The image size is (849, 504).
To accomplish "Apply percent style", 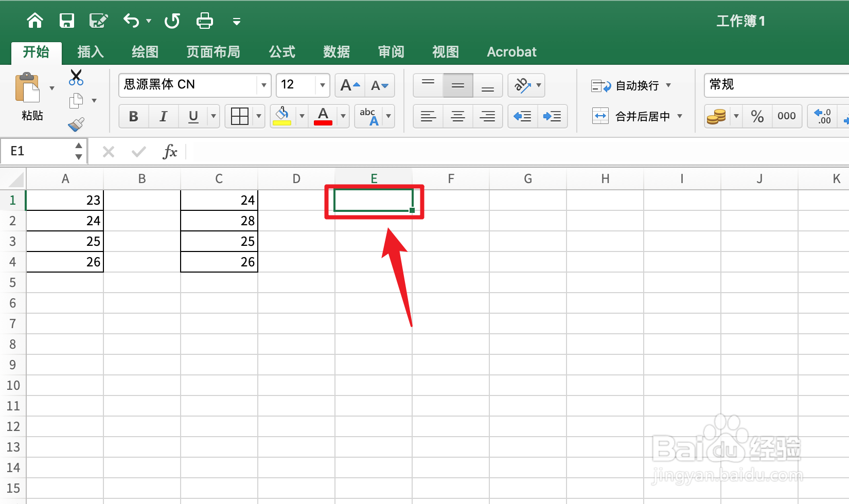I will point(757,116).
